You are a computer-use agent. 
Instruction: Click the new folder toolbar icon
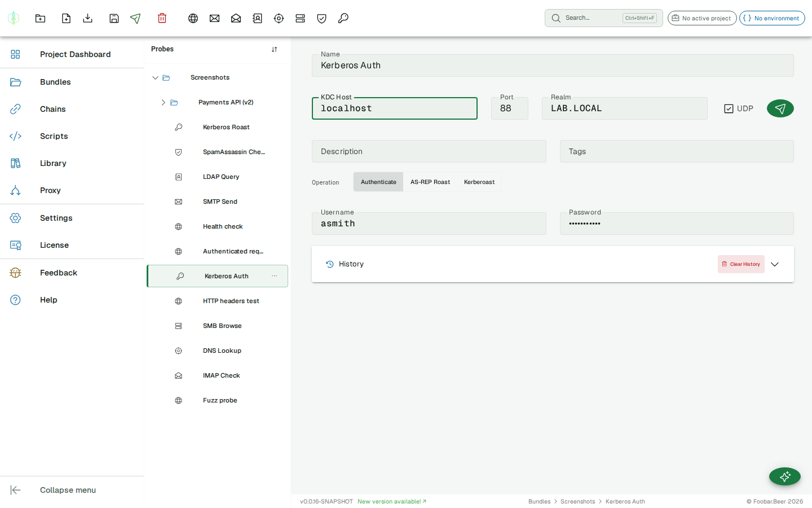tap(40, 18)
